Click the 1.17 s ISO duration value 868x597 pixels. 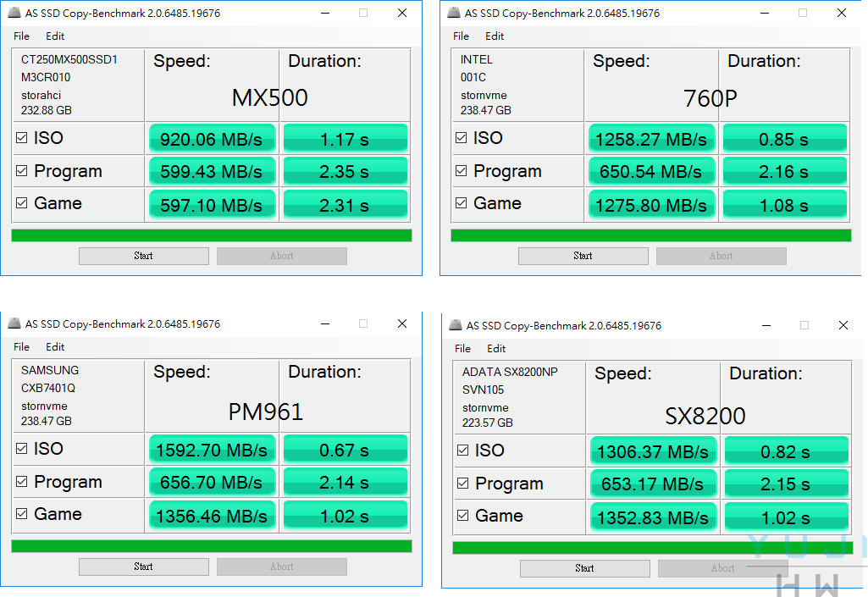pos(346,138)
